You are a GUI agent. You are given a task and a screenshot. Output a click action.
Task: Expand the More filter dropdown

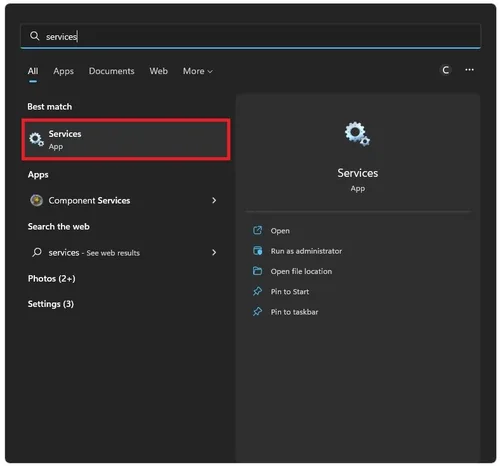coord(198,71)
